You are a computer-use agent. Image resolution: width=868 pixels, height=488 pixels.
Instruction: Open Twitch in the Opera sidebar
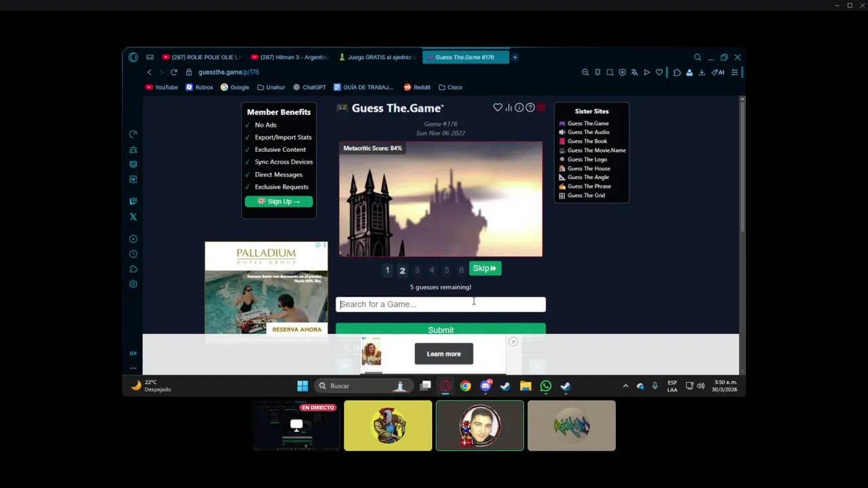(x=133, y=201)
